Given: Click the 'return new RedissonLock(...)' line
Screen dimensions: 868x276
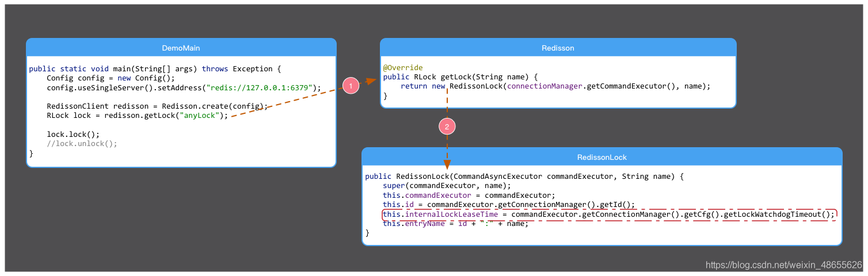Looking at the screenshot, I should click(555, 86).
